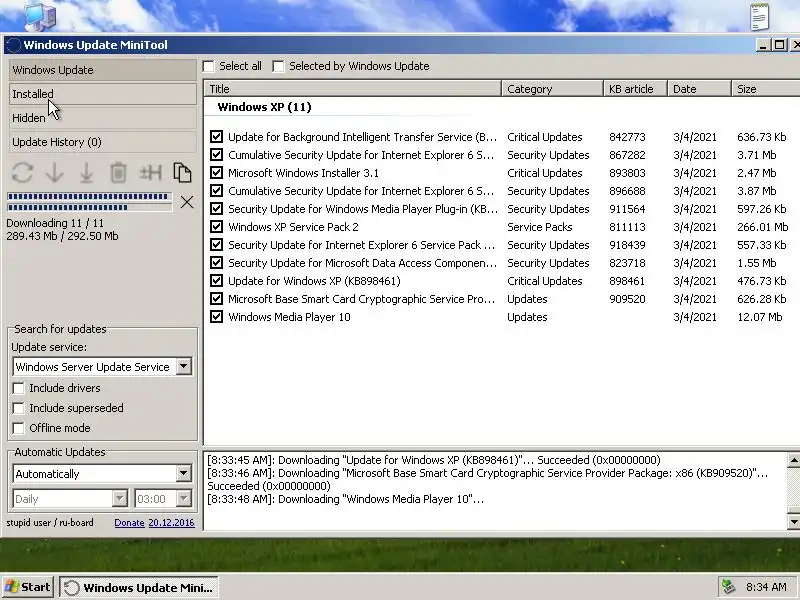
Task: Select the 12.07 Mb size cell
Action: click(x=759, y=316)
